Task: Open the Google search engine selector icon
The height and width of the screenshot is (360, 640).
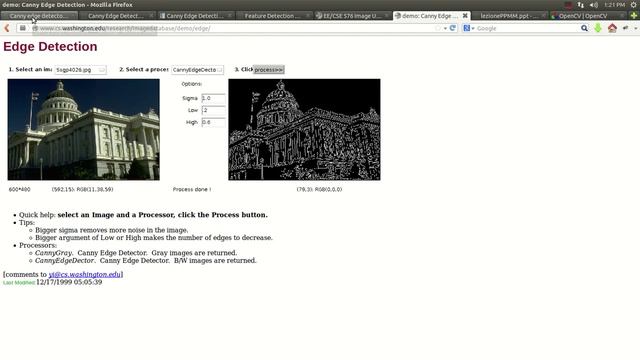Action: [x=467, y=28]
